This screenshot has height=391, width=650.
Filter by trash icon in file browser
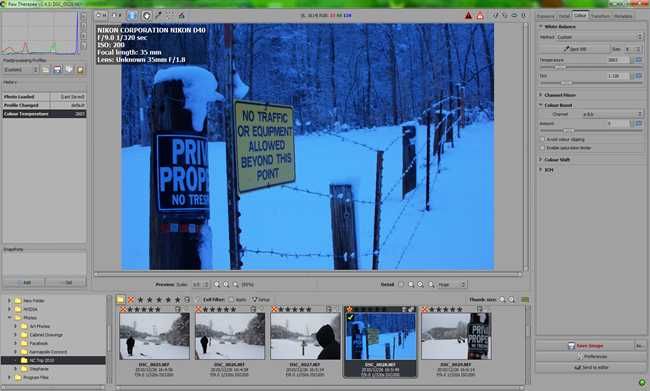pyautogui.click(x=131, y=299)
